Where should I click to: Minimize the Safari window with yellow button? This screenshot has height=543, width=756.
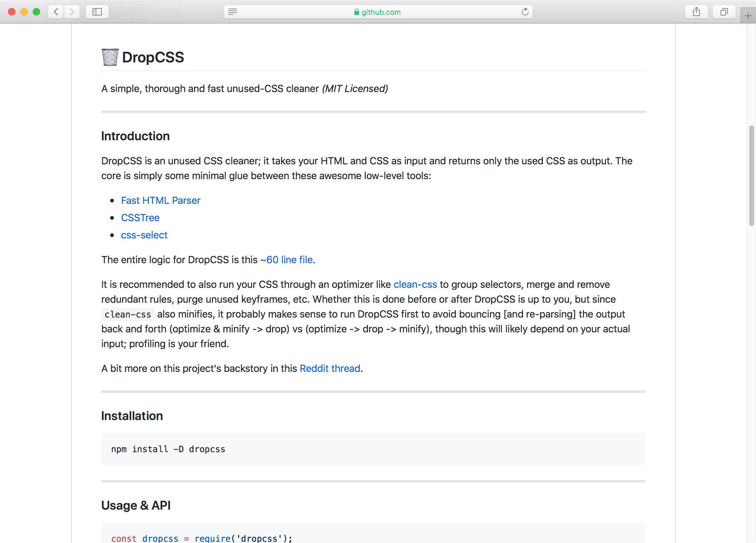tap(24, 12)
